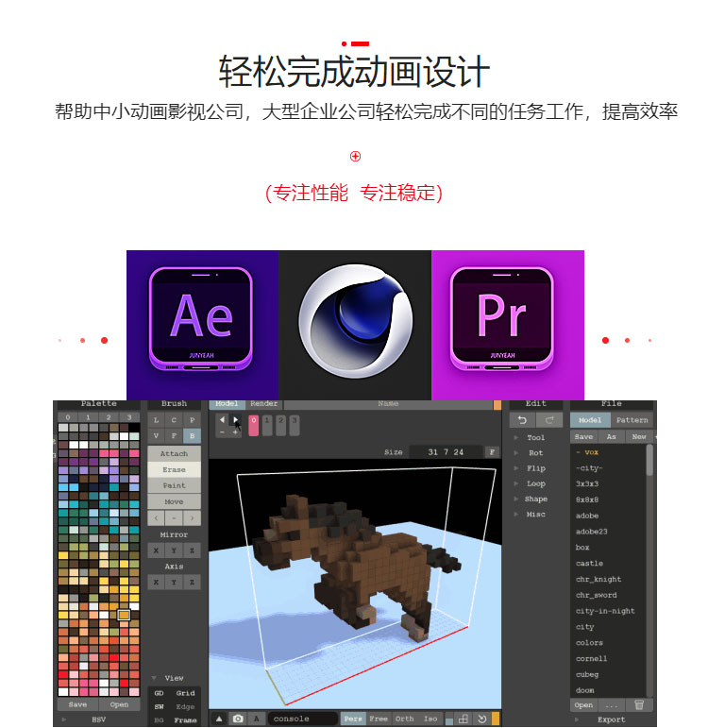
Task: Click the stacked boxes view icon
Action: [464, 719]
